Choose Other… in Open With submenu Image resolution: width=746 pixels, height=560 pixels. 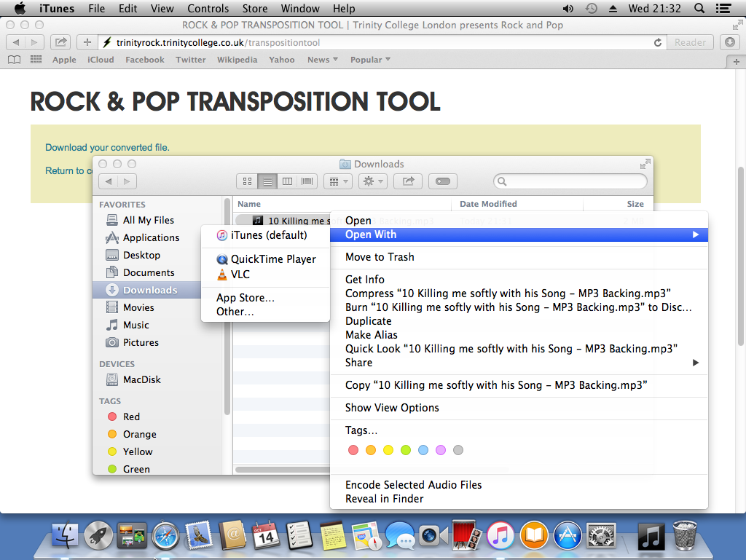265,312
